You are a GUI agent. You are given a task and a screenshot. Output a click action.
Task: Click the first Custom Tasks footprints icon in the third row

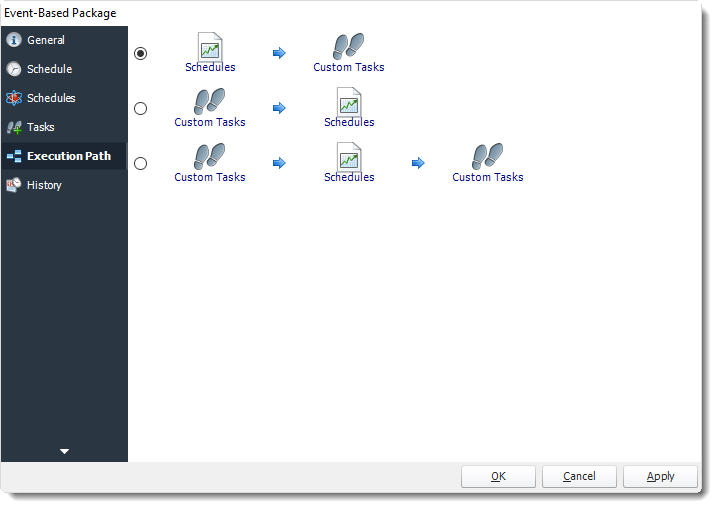pyautogui.click(x=209, y=156)
